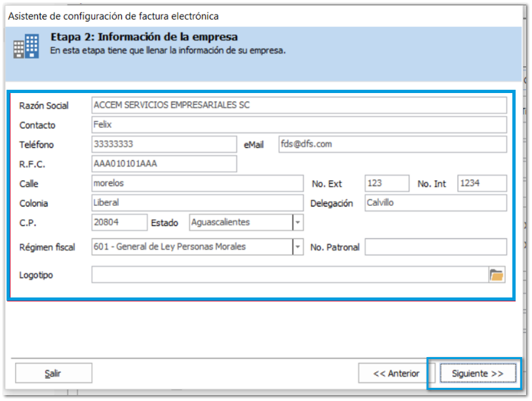Select the Contacto field containing Felix
The height and width of the screenshot is (401, 532).
tap(299, 125)
